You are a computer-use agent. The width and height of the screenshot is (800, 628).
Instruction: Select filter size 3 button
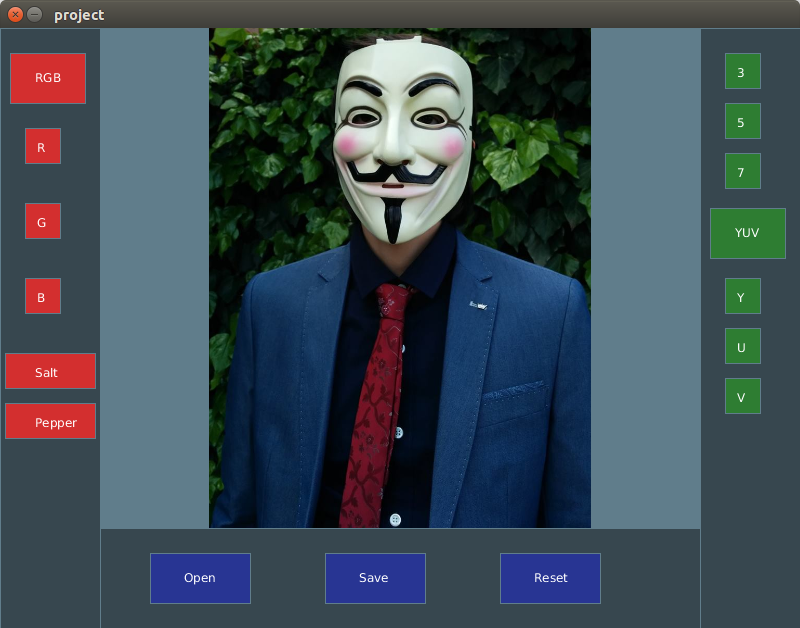[743, 71]
